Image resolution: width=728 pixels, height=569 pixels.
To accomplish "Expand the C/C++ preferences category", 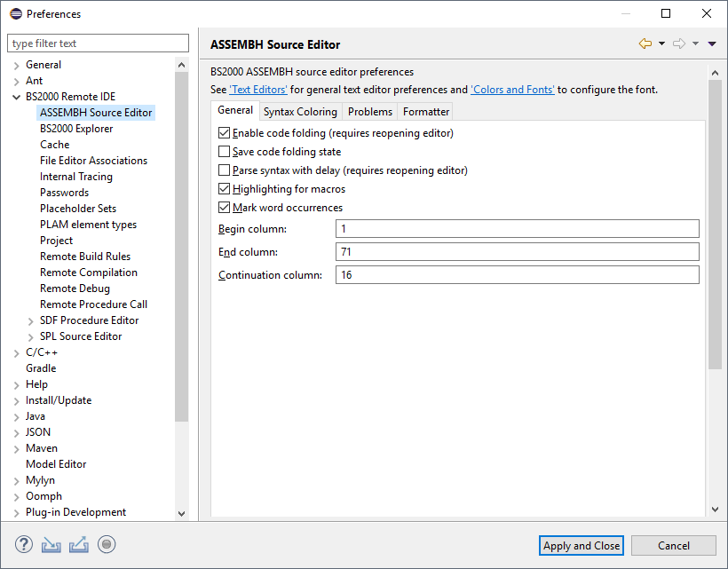I will point(17,352).
